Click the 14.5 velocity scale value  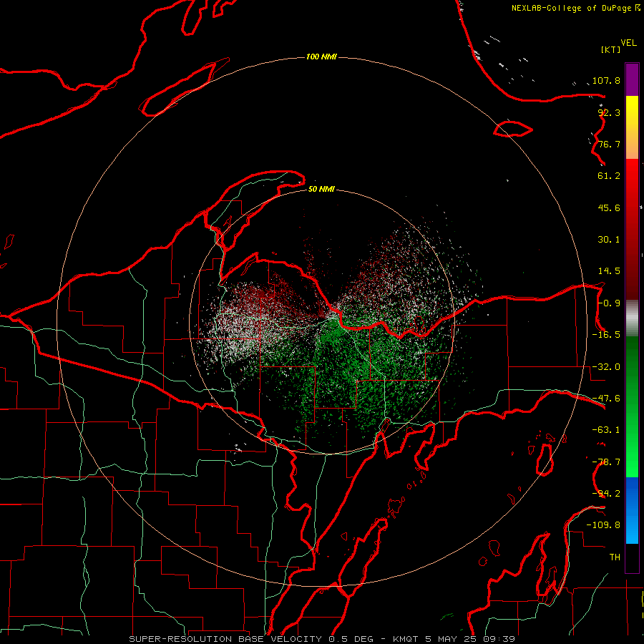(x=609, y=271)
